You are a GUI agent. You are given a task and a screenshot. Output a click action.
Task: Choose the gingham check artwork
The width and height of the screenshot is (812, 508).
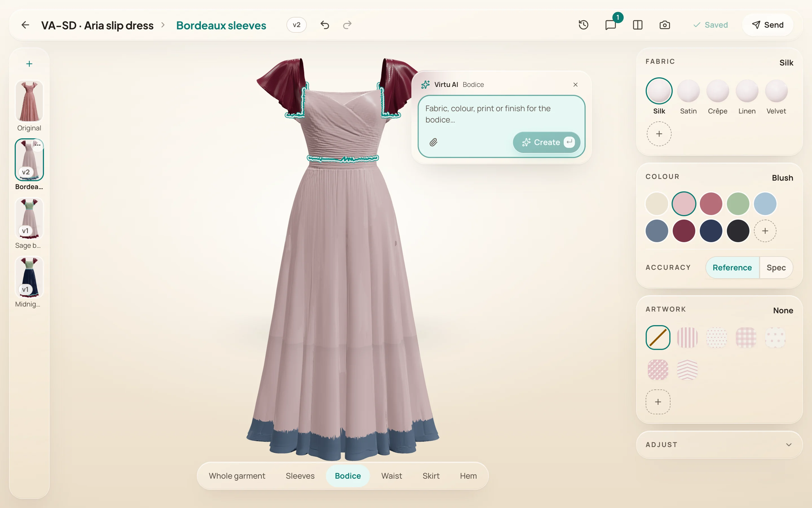[x=746, y=338]
